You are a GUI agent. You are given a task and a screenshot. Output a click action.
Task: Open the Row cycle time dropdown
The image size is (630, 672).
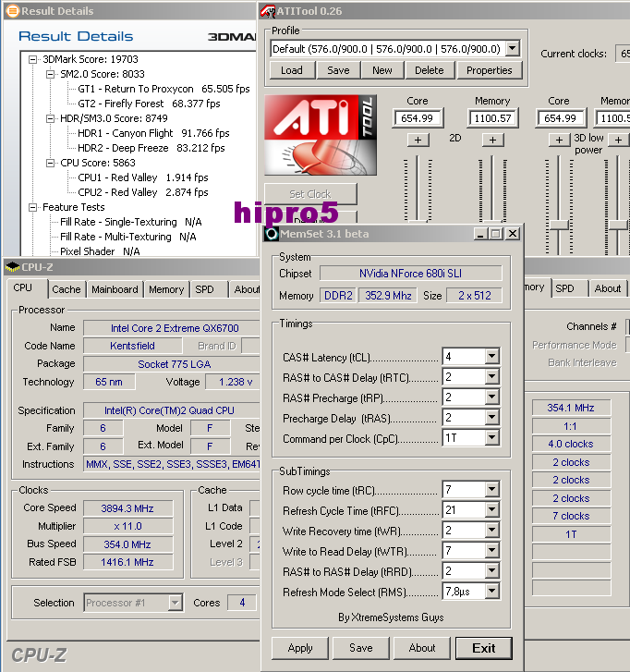tap(491, 489)
